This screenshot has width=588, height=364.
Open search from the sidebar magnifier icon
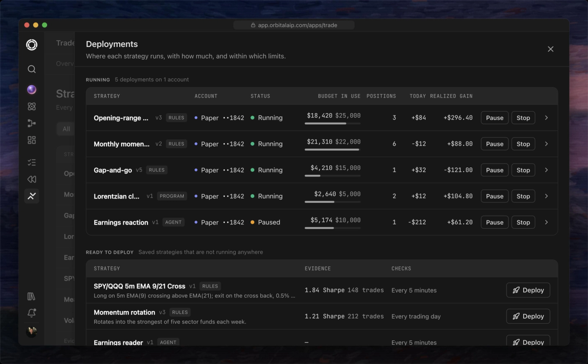32,69
